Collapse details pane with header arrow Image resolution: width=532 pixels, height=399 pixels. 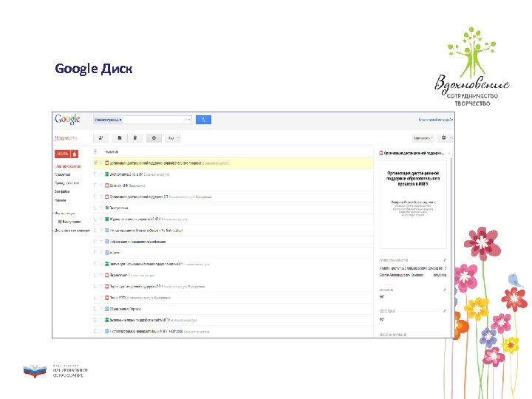[x=449, y=154]
